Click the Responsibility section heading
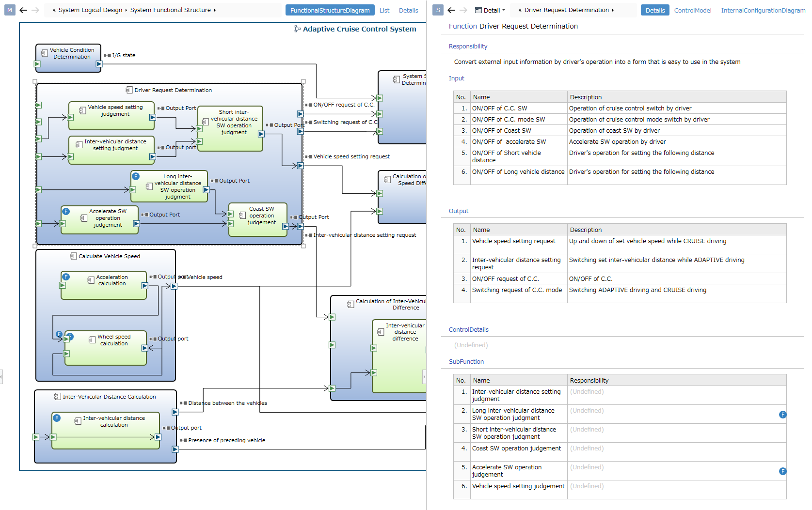This screenshot has height=510, width=812. tap(468, 46)
